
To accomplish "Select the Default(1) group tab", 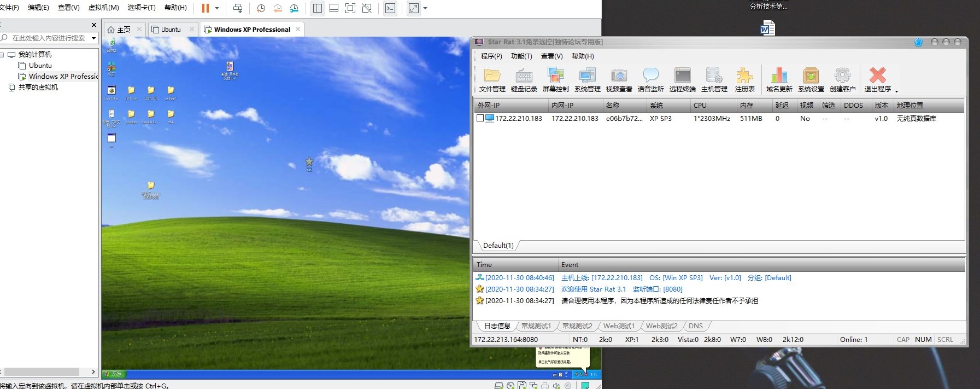I will (x=498, y=246).
